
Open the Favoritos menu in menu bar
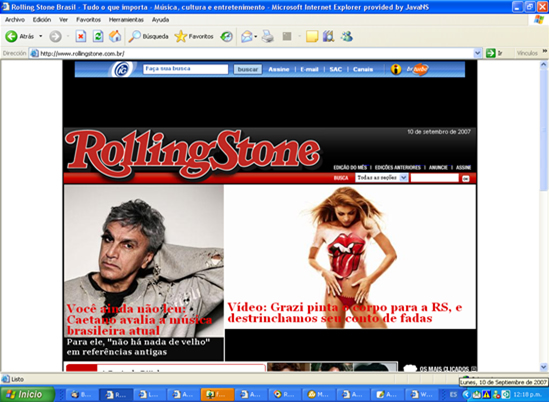tap(89, 20)
